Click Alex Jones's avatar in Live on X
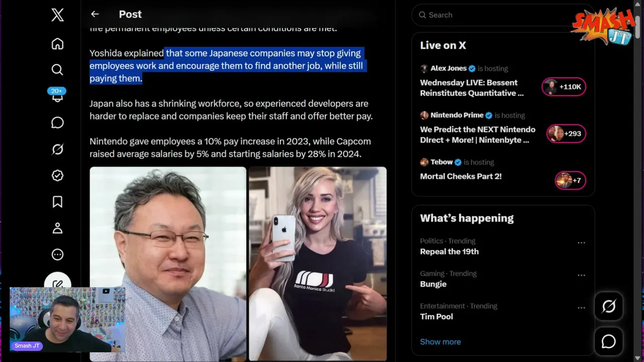Viewport: 644px width, 362px height. coord(424,68)
